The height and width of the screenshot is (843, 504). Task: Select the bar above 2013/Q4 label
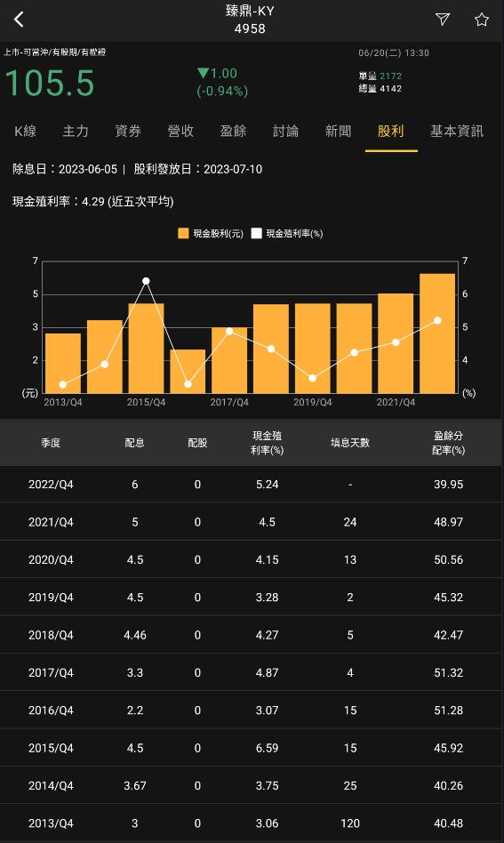pos(63,364)
